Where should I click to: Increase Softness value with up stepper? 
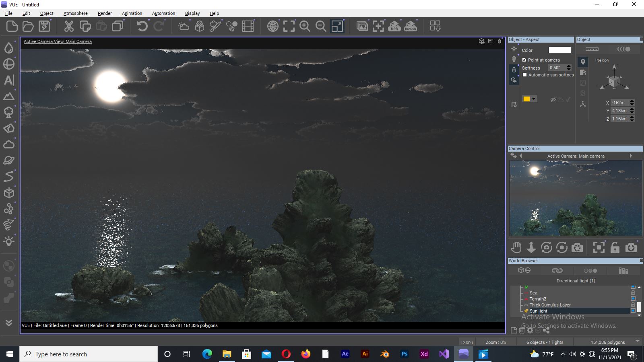pyautogui.click(x=569, y=66)
